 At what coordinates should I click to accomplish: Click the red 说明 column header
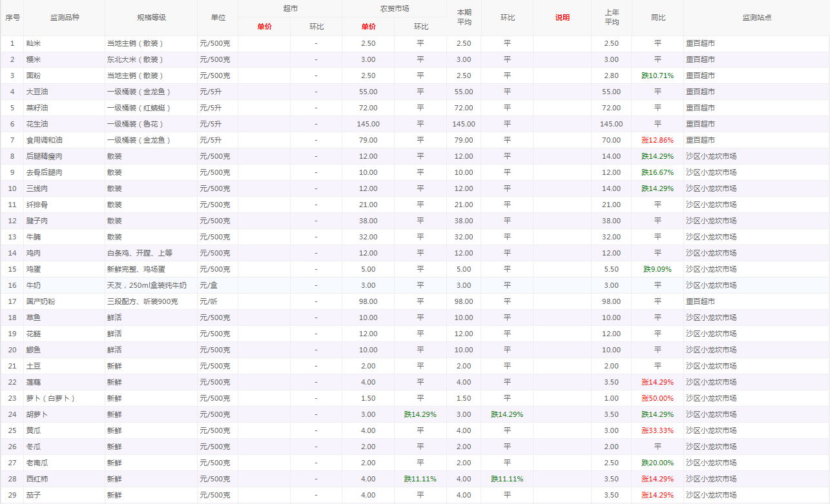[562, 17]
